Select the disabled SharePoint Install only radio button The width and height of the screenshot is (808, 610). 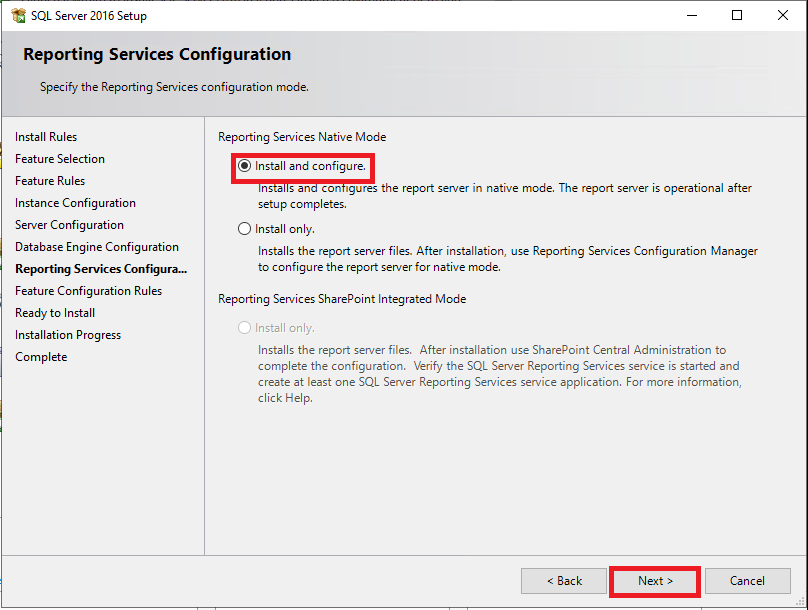(x=244, y=328)
